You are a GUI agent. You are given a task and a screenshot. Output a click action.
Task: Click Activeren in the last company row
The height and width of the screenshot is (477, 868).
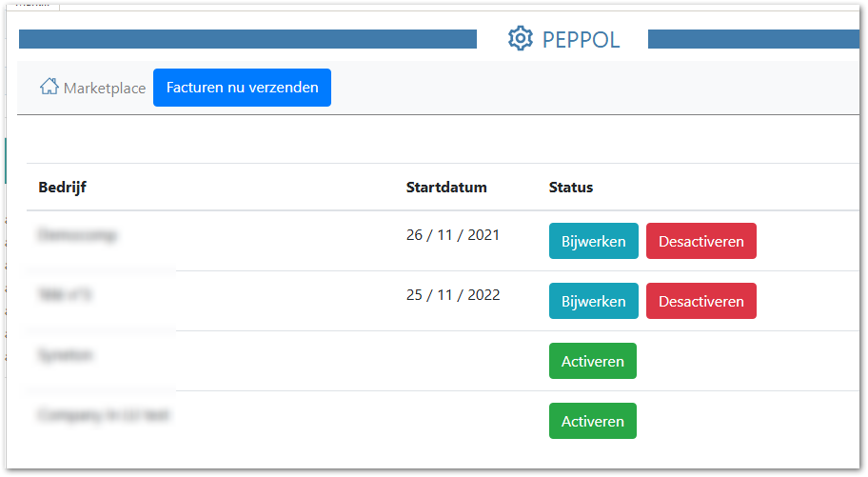coord(592,421)
